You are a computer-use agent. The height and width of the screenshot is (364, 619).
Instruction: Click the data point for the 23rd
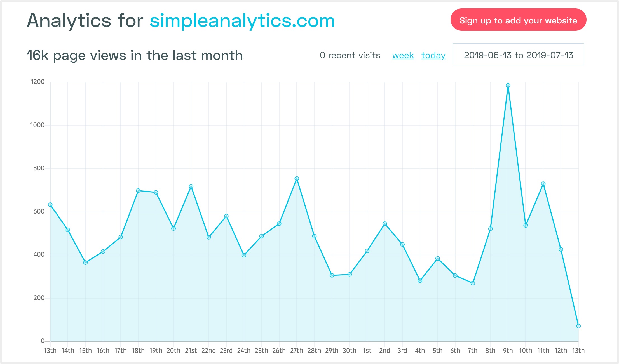pyautogui.click(x=226, y=216)
